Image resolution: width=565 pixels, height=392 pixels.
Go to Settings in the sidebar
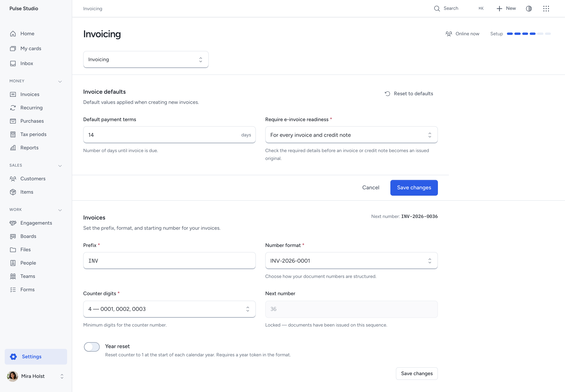tap(36, 357)
